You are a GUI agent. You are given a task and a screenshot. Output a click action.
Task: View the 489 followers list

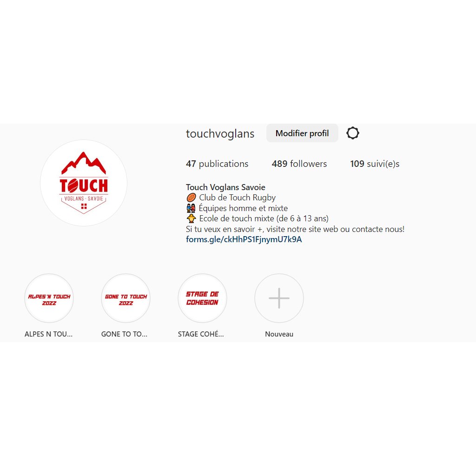coord(299,164)
